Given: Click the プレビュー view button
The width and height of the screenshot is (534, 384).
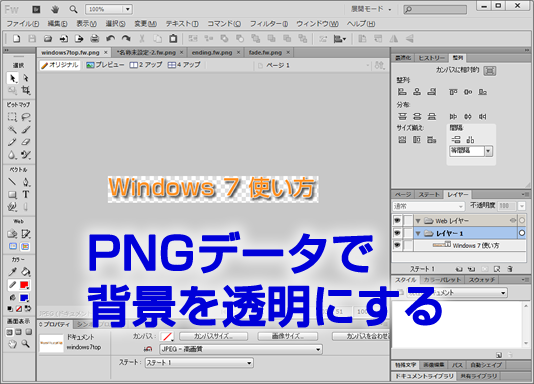Looking at the screenshot, I should pyautogui.click(x=105, y=65).
